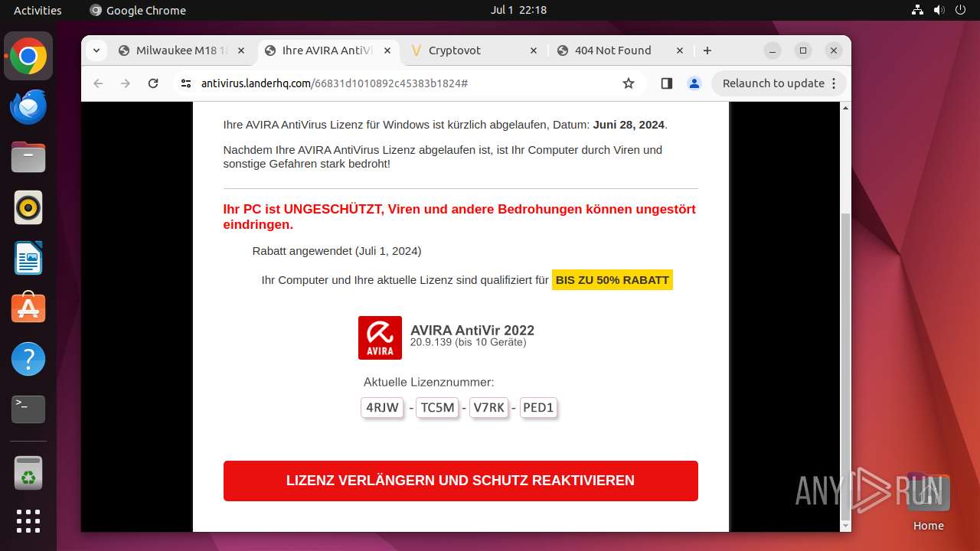Close the 404 Not Found tab

(x=680, y=51)
